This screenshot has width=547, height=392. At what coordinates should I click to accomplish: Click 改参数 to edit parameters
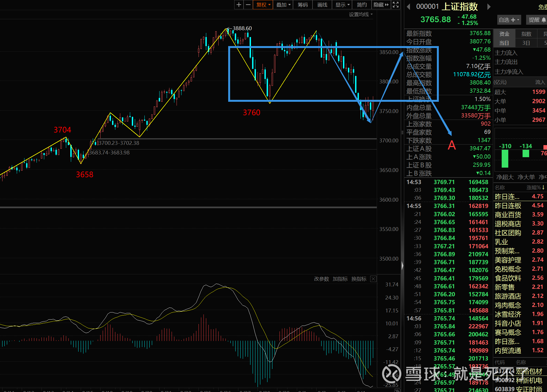click(x=321, y=279)
